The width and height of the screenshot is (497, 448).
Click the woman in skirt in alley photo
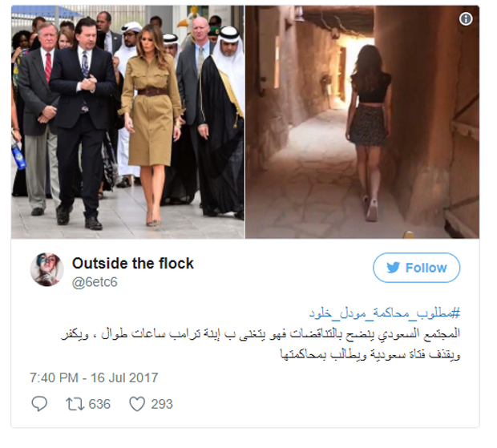(x=370, y=133)
